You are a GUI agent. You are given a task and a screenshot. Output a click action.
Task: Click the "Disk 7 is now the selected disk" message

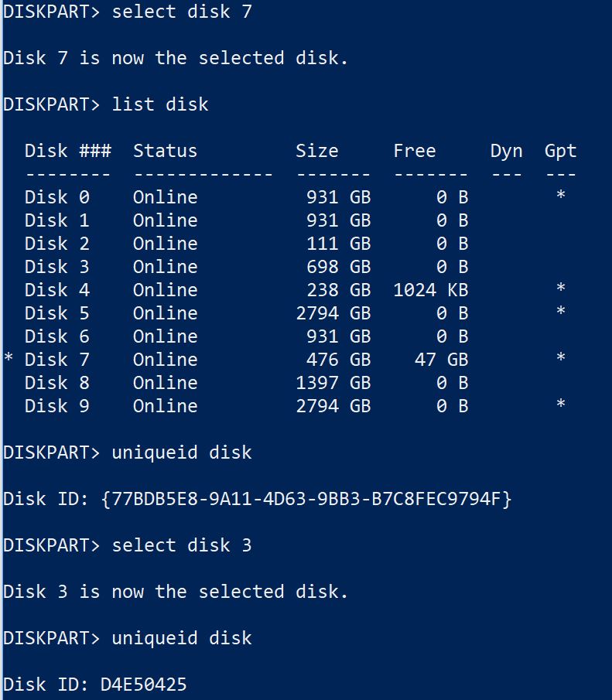pyautogui.click(x=176, y=58)
